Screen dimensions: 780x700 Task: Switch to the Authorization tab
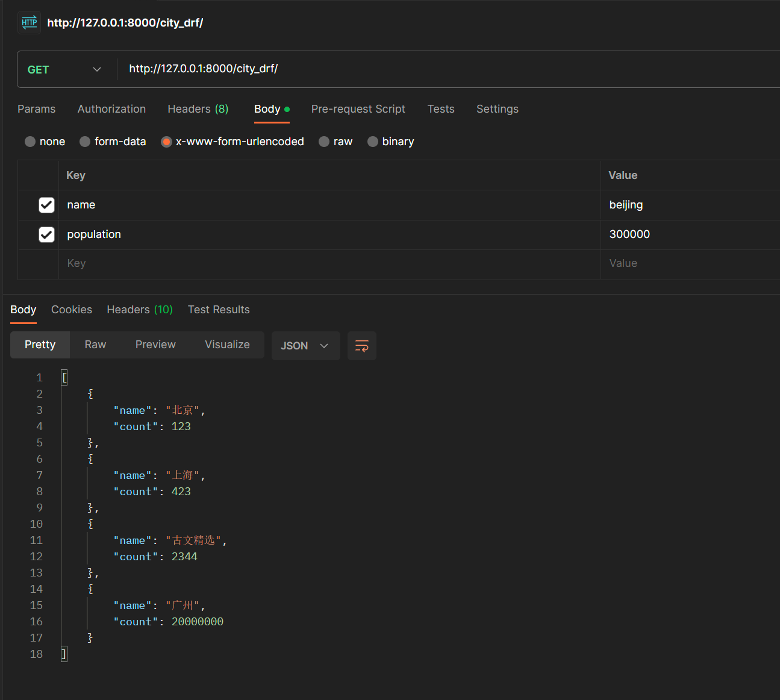coord(111,109)
